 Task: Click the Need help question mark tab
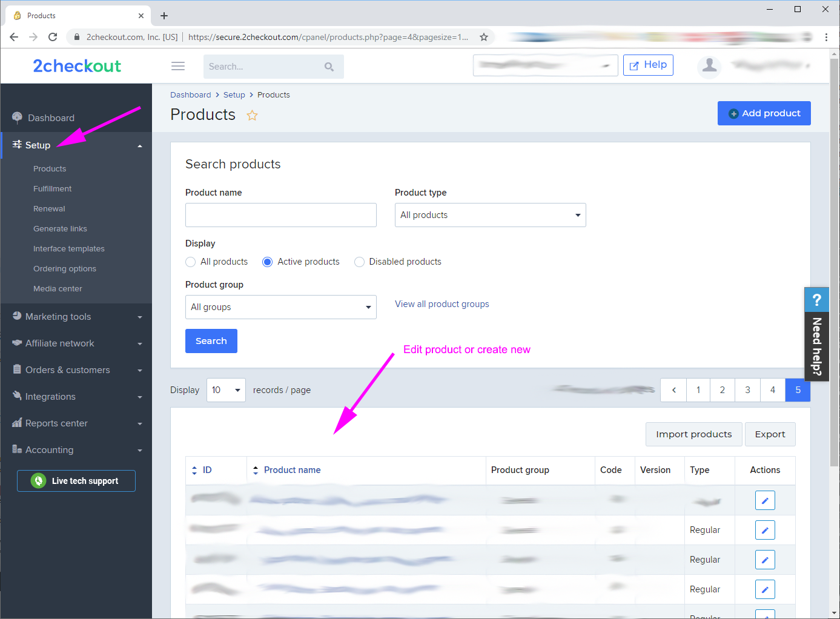click(816, 299)
